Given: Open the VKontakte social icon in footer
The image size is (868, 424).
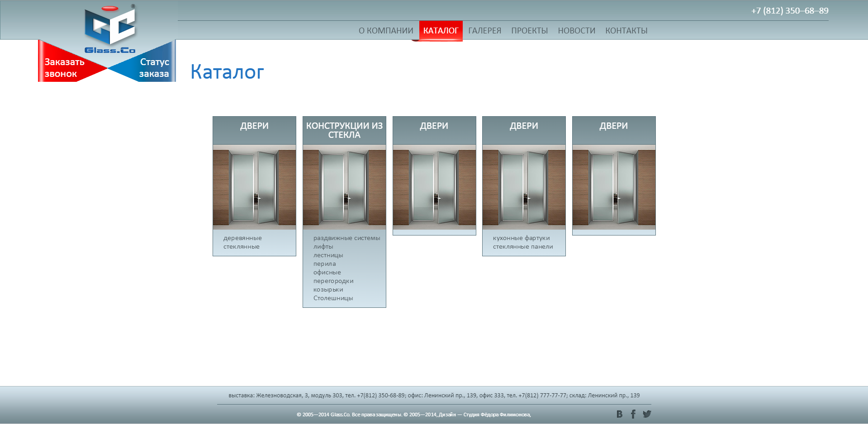Looking at the screenshot, I should [x=619, y=414].
